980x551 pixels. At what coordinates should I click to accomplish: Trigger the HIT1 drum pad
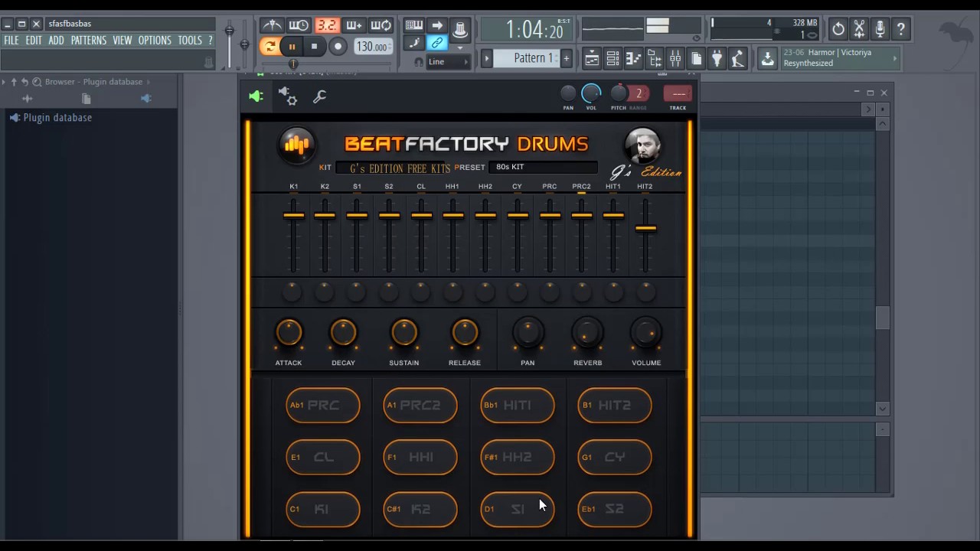517,405
